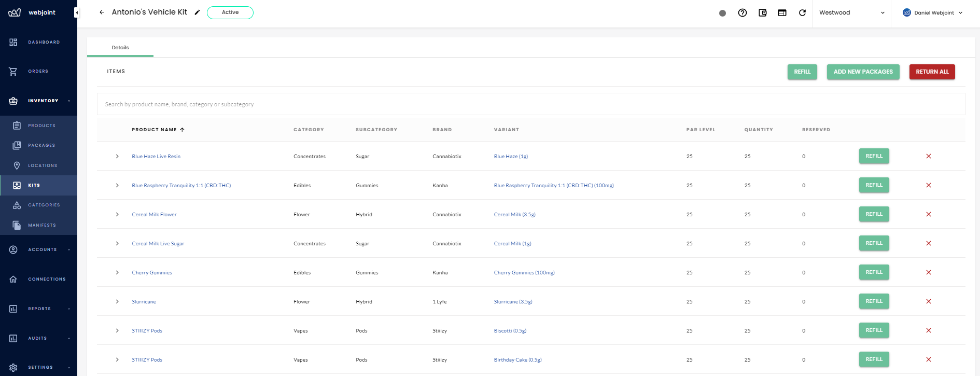Sort by Product Name column header

154,130
